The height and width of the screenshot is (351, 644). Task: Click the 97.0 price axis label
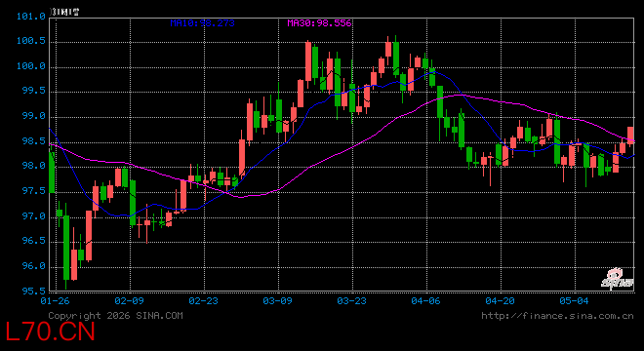34,215
